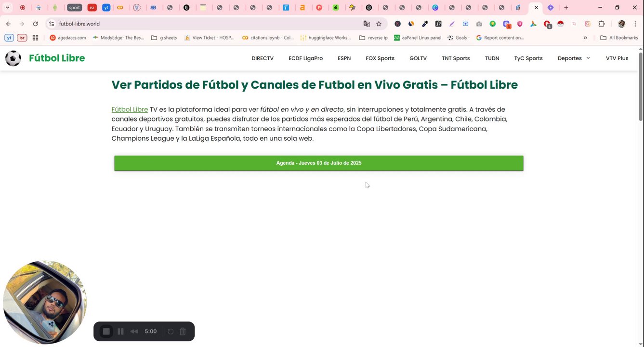The width and height of the screenshot is (644, 347).
Task: Bookmark this page with the star icon
Action: pos(379,24)
